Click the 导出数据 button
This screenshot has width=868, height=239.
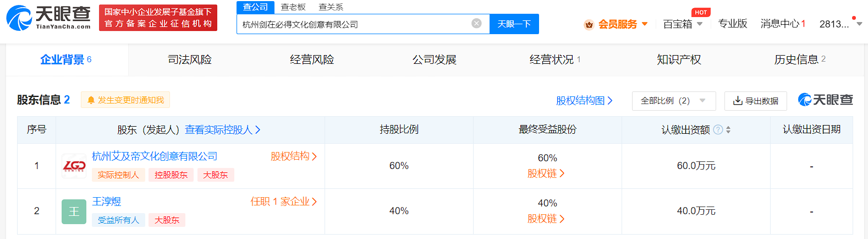coord(756,101)
